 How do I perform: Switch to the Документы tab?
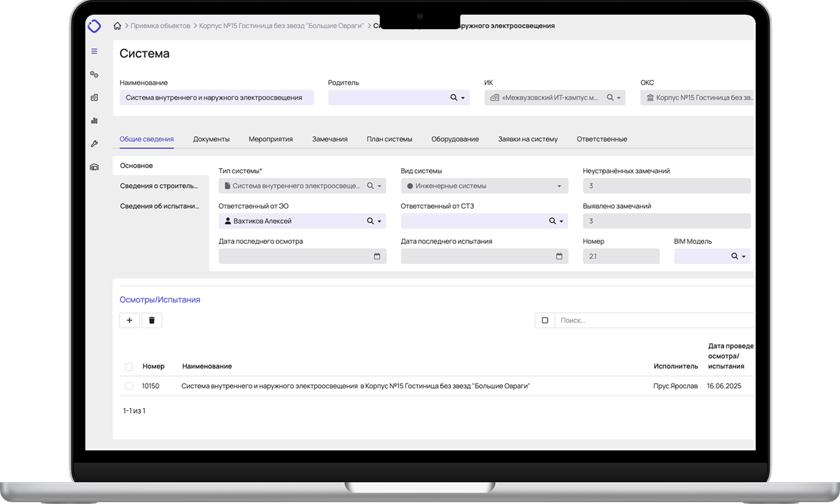pos(211,139)
